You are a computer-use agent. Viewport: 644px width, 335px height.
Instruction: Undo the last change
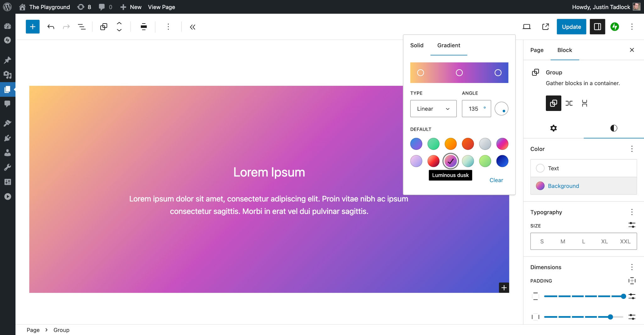[x=50, y=27]
